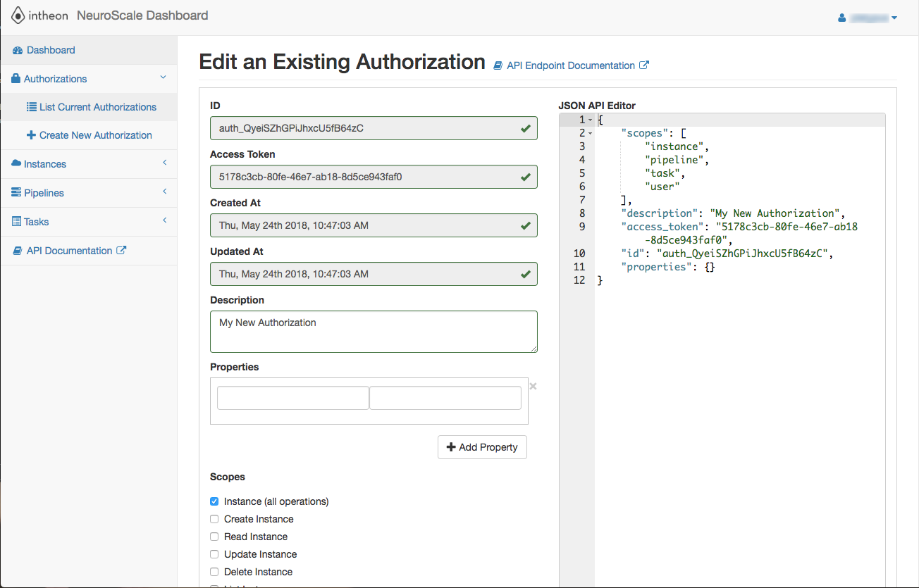The height and width of the screenshot is (588, 919).
Task: Click the Created At date field
Action: tap(374, 225)
